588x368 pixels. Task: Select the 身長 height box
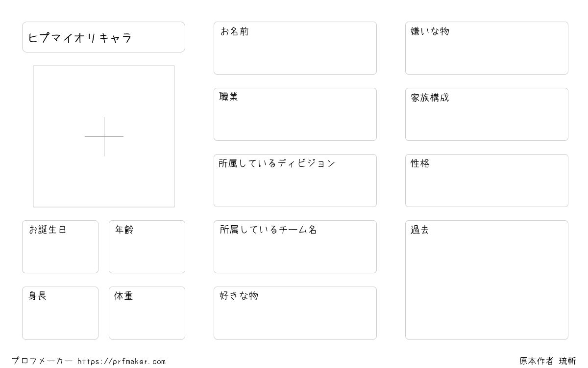(60, 313)
